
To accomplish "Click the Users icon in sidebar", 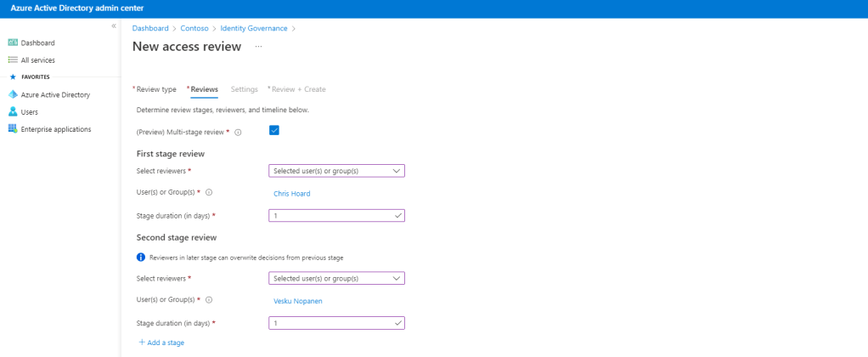I will click(x=13, y=111).
